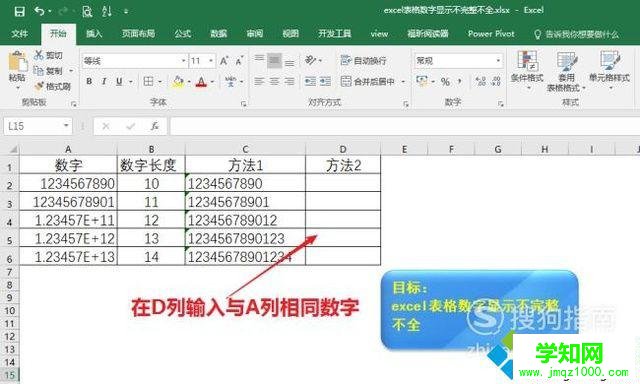Image resolution: width=640 pixels, height=384 pixels.
Task: Open the print preview icon in quick access
Action: [x=87, y=11]
